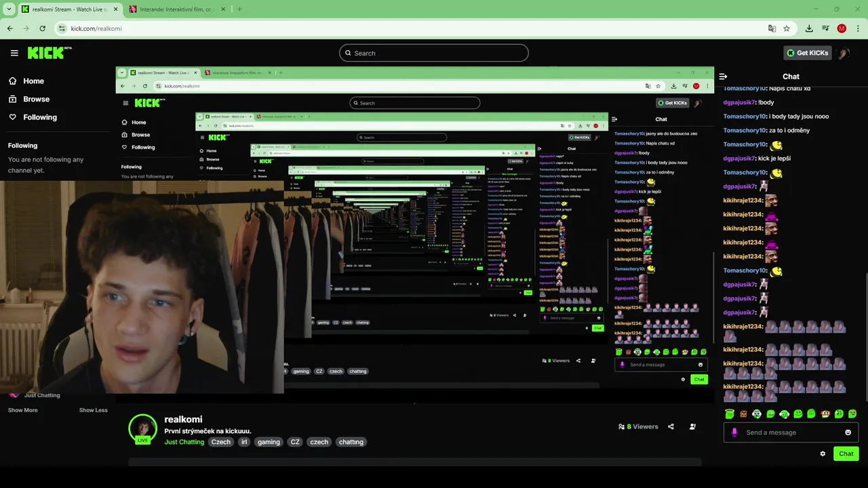Select the gaming tag under title
This screenshot has width=868, height=488.
[269, 442]
